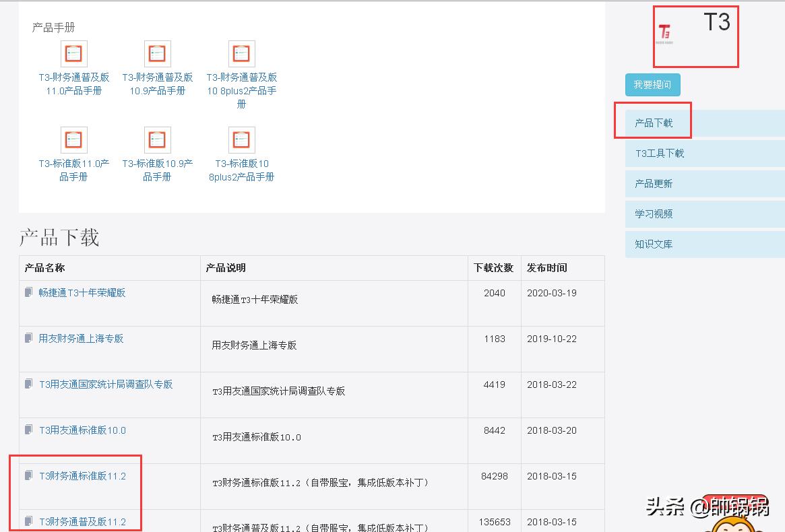Open the T3-财务通普及版10.9产品手册 manual icon

[x=157, y=53]
